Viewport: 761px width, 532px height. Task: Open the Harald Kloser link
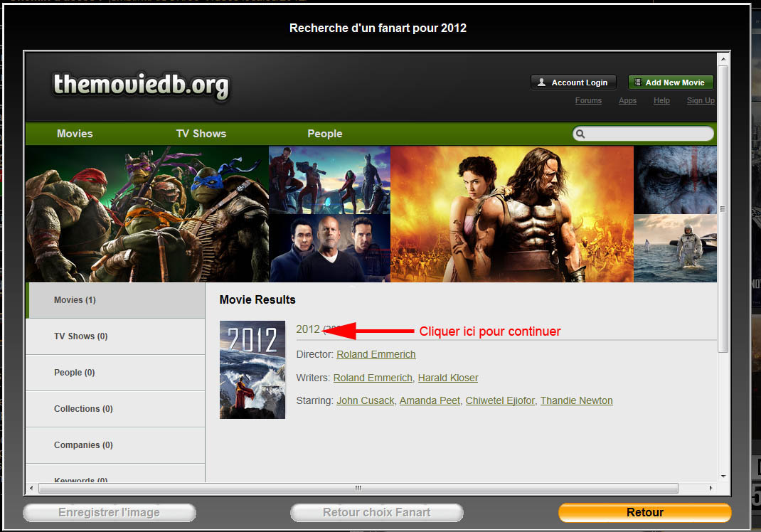tap(448, 378)
